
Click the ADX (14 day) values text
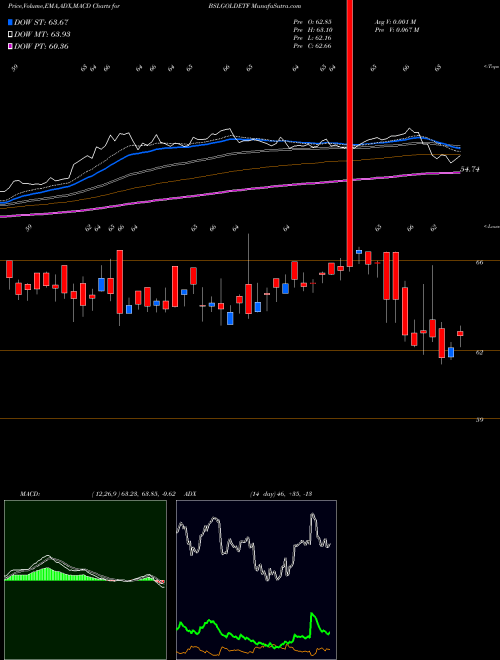tap(280, 494)
